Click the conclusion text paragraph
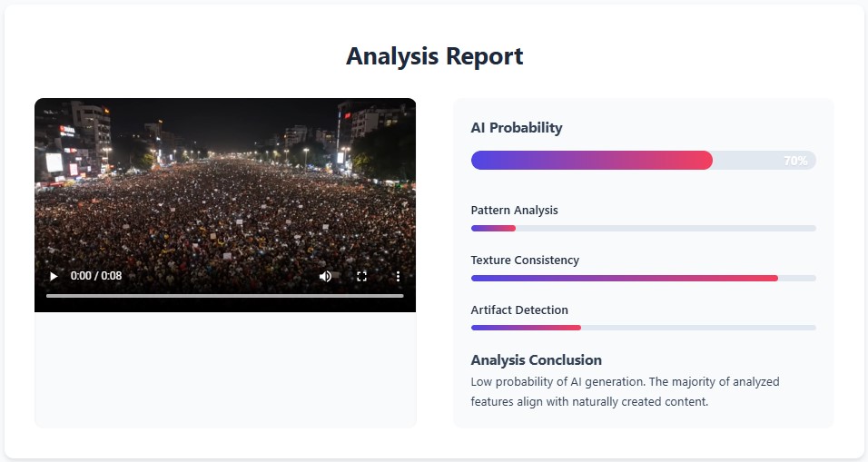This screenshot has height=462, width=868. pyautogui.click(x=625, y=391)
